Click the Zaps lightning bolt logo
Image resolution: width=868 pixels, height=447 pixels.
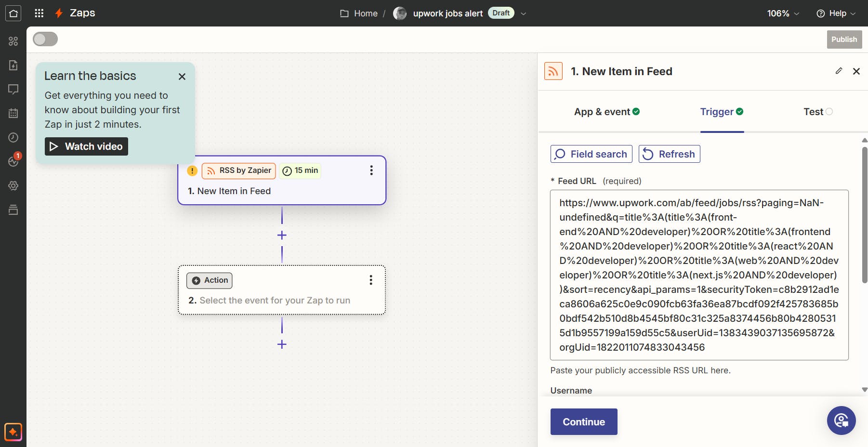pos(59,13)
